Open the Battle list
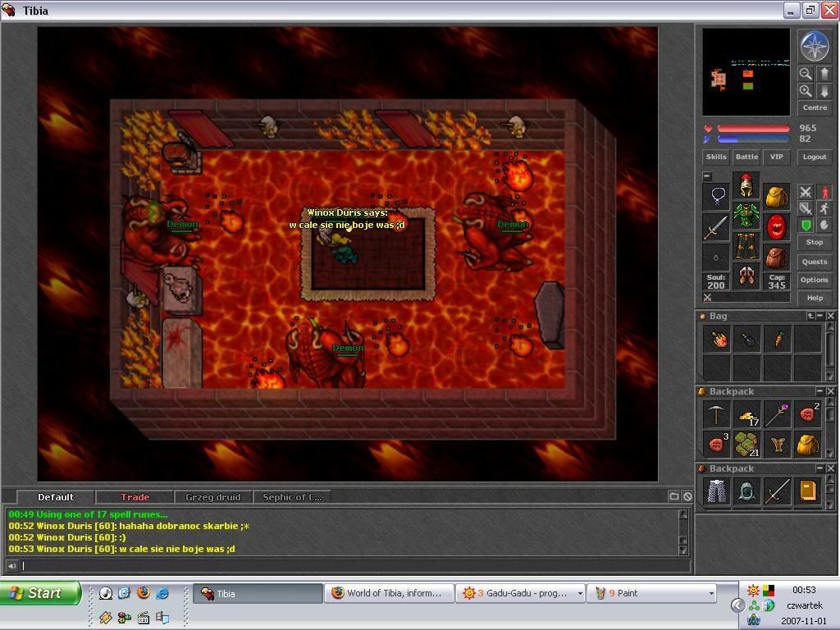The width and height of the screenshot is (840, 630). pyautogui.click(x=746, y=157)
